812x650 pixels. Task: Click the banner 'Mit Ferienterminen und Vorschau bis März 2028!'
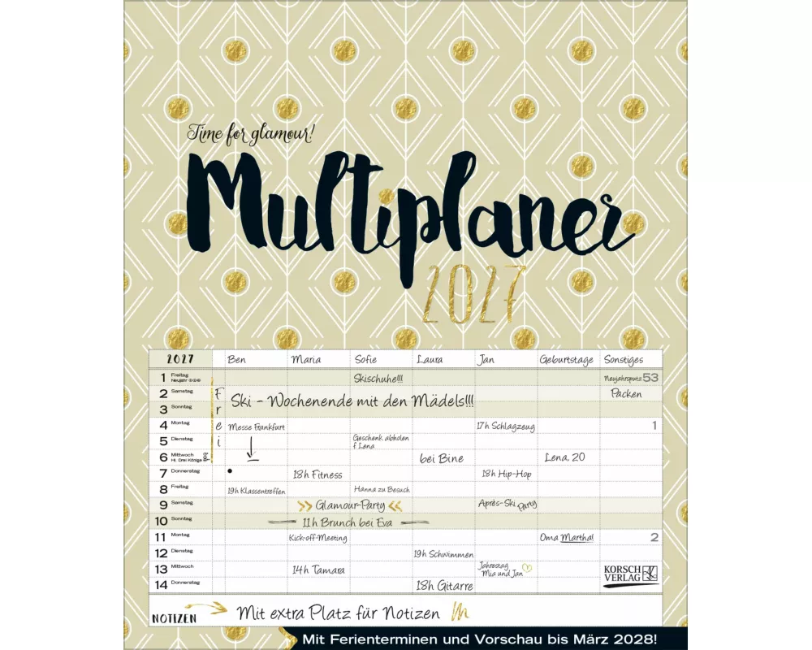point(480,638)
